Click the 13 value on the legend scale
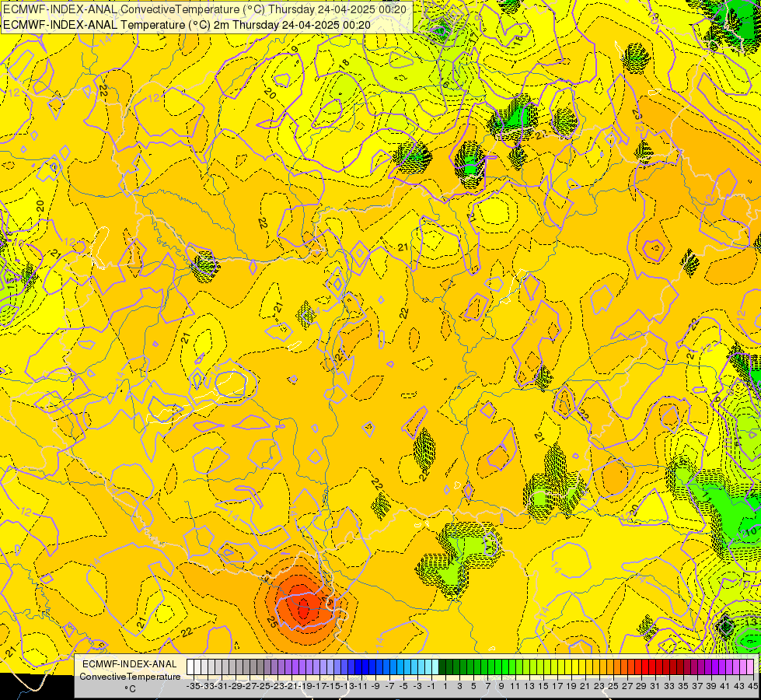The height and width of the screenshot is (700, 761). pyautogui.click(x=529, y=686)
